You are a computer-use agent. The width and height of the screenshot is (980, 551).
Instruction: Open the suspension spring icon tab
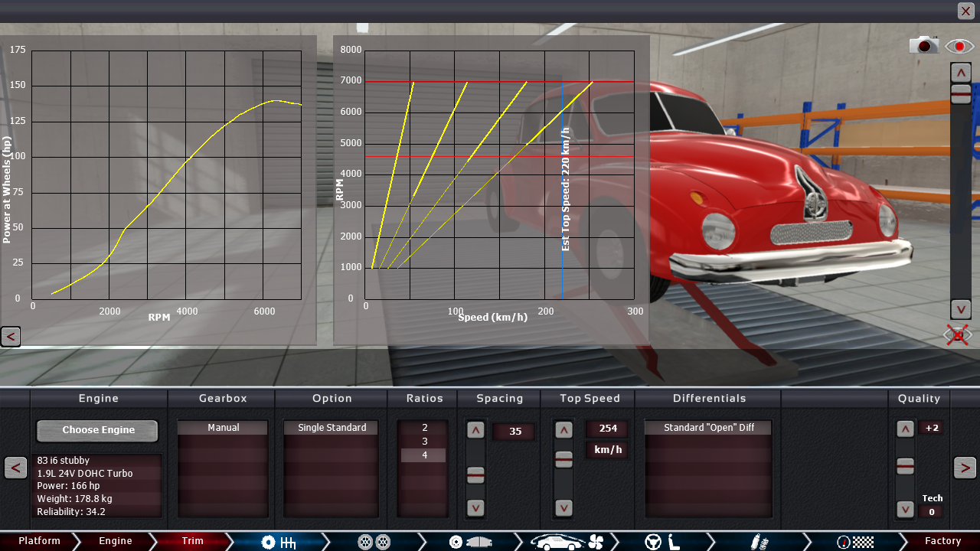click(758, 542)
